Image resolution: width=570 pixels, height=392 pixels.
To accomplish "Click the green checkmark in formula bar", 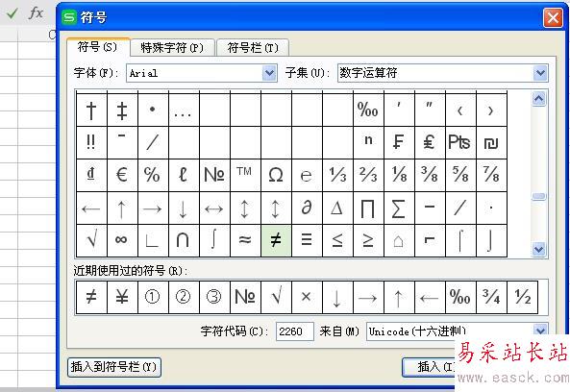I will pyautogui.click(x=12, y=14).
